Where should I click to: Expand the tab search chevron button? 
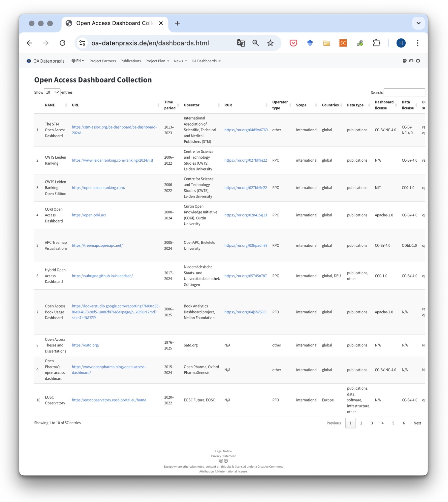point(418,23)
